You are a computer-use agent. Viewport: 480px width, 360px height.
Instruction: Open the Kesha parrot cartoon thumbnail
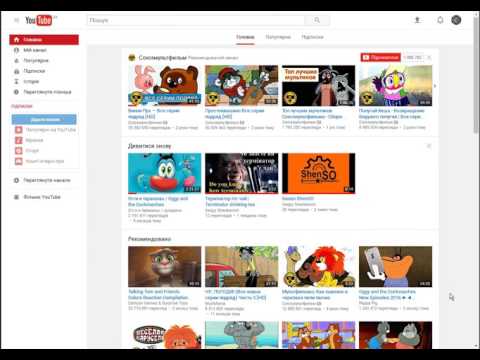(395, 86)
